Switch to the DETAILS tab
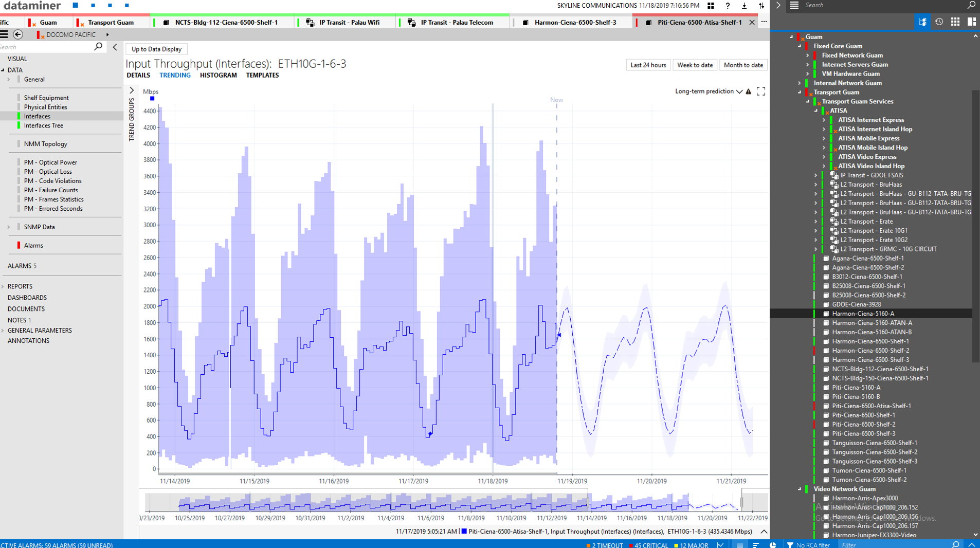 (138, 76)
